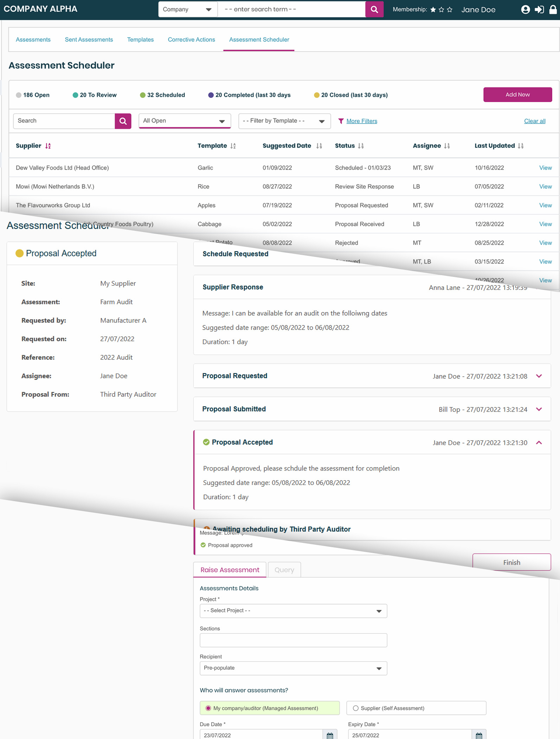The width and height of the screenshot is (560, 739).
Task: Switch to the Query tab
Action: tap(284, 570)
